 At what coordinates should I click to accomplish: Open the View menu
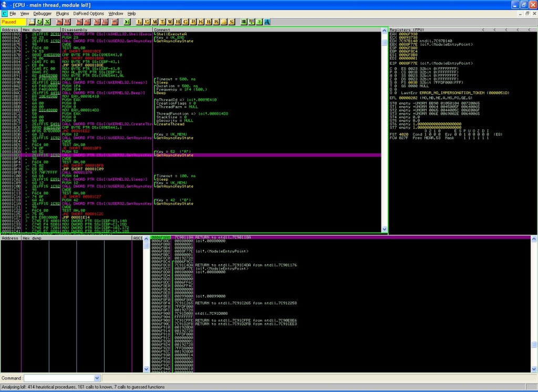25,14
